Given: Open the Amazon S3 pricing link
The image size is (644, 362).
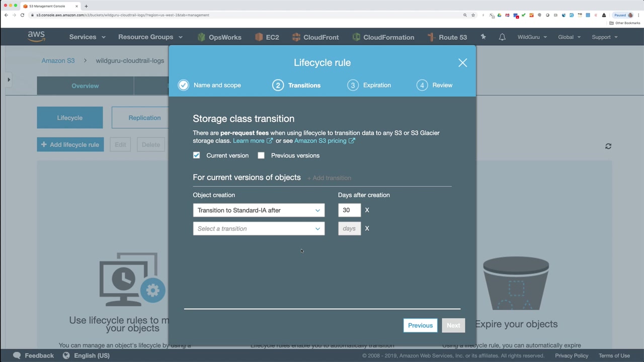Looking at the screenshot, I should 325,141.
